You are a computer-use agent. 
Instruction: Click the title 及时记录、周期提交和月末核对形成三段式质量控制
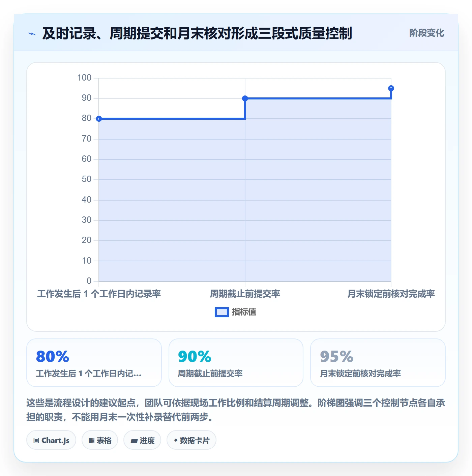(197, 33)
